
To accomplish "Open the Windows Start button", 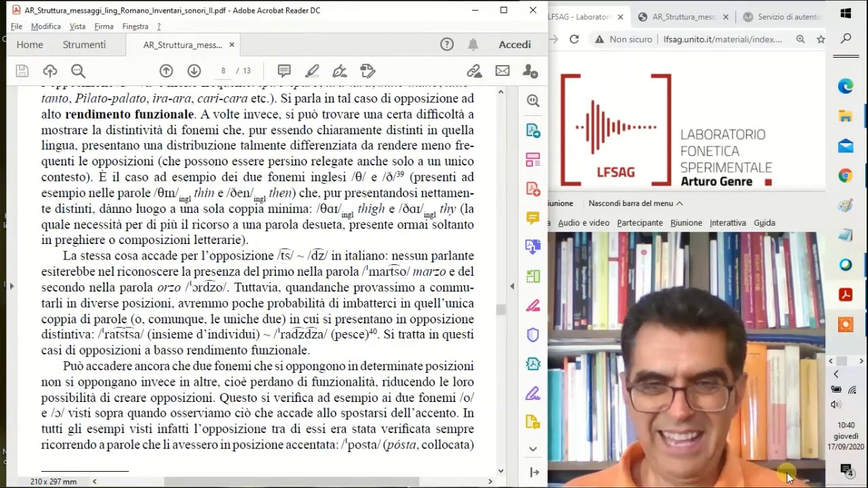I will coord(846,13).
